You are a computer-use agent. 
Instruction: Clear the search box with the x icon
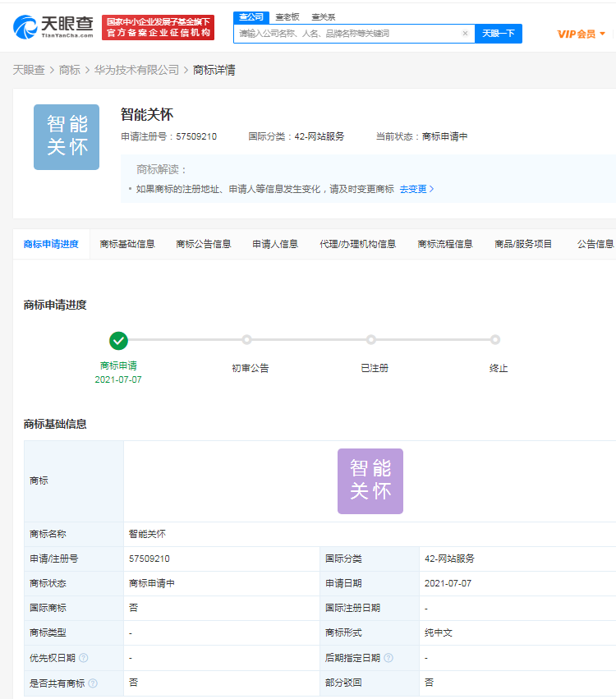pyautogui.click(x=465, y=34)
